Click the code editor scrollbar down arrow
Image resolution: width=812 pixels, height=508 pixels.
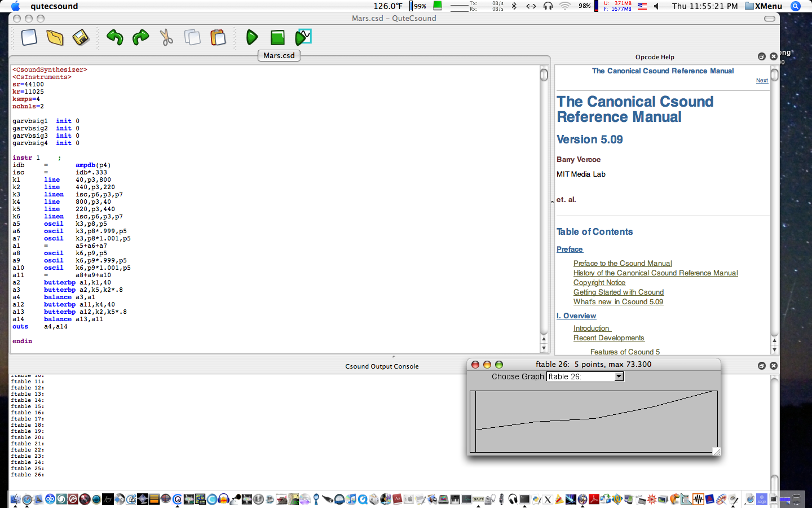click(x=544, y=348)
